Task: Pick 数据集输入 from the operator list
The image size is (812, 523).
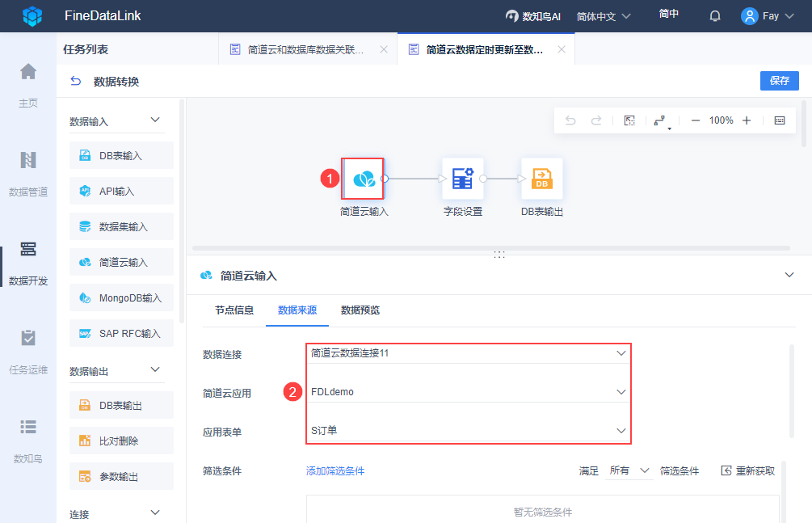Action: click(121, 226)
